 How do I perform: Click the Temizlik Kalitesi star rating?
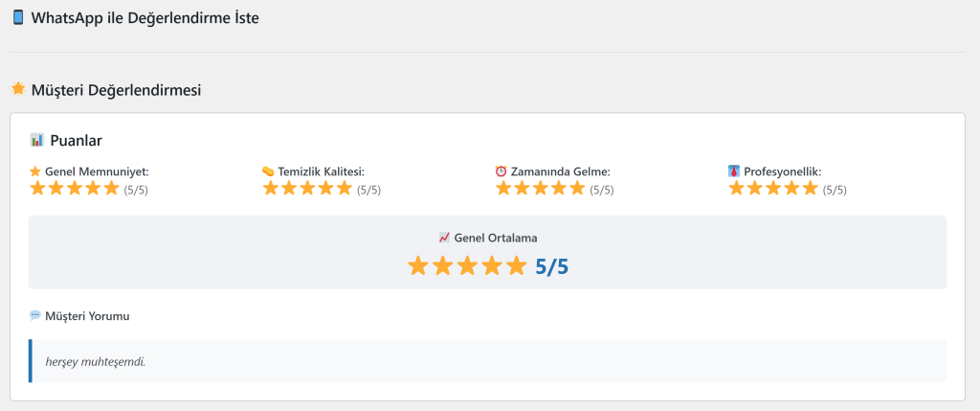(x=307, y=189)
